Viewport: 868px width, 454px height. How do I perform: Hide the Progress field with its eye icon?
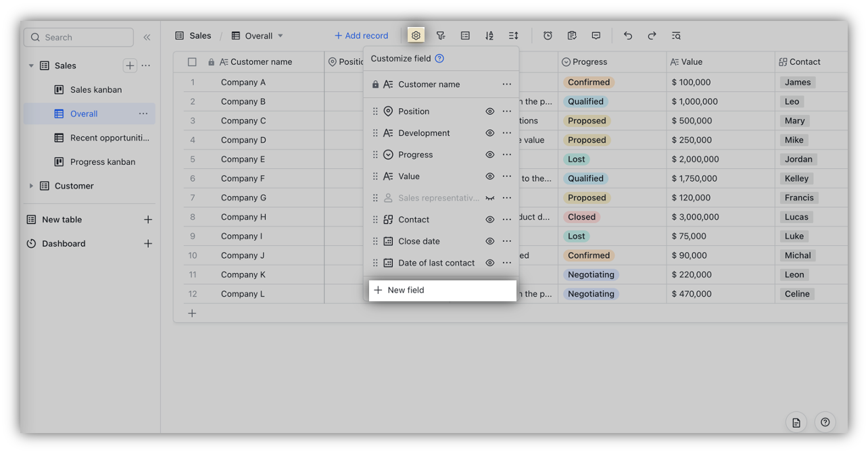tap(490, 155)
